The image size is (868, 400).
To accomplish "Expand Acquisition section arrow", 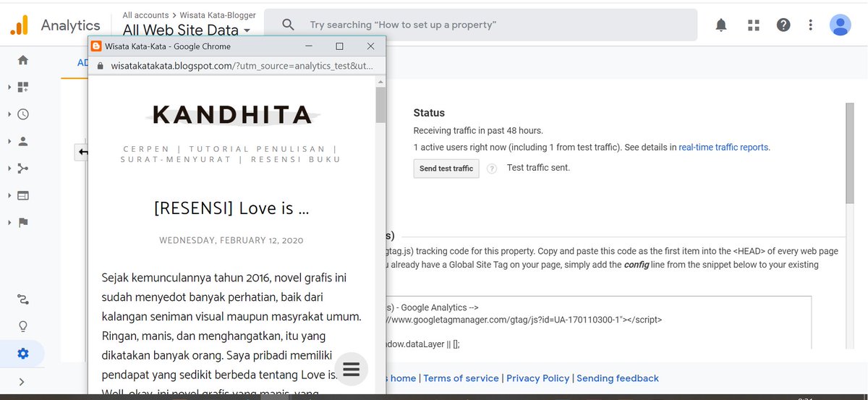I will [x=9, y=169].
